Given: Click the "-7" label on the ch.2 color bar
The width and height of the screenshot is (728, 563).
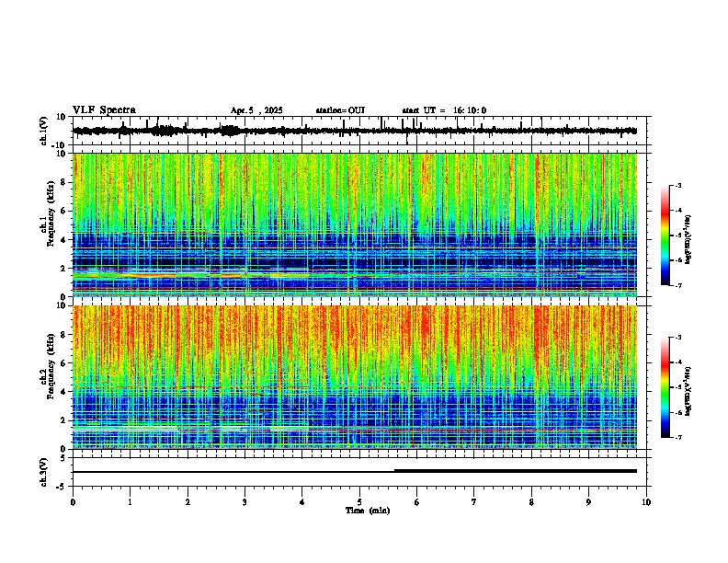Looking at the screenshot, I should 678,437.
